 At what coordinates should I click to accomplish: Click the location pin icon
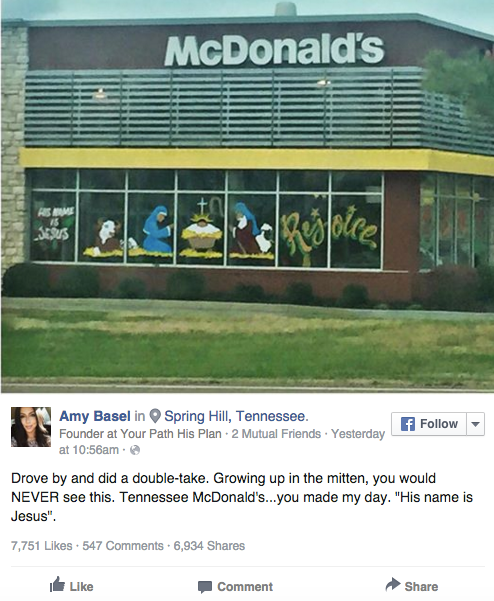click(155, 416)
